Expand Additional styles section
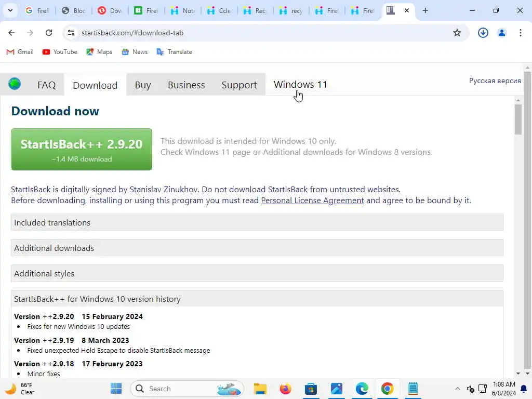The width and height of the screenshot is (532, 399). click(257, 273)
